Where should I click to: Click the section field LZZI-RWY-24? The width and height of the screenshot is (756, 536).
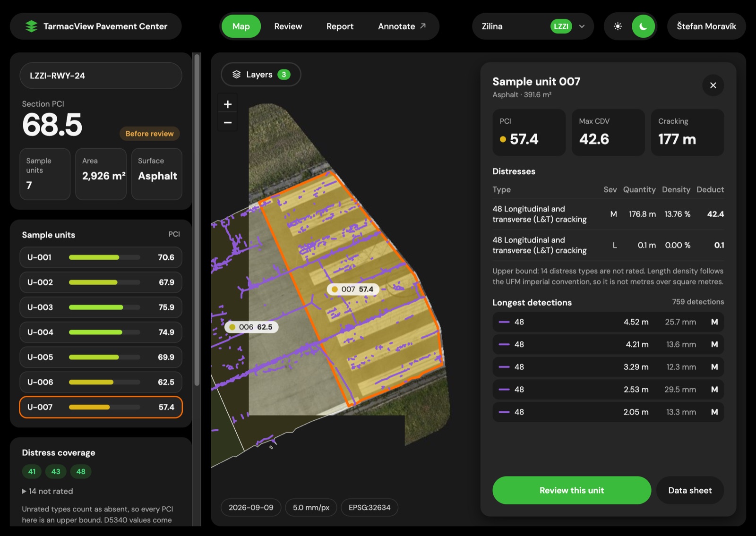pos(101,76)
